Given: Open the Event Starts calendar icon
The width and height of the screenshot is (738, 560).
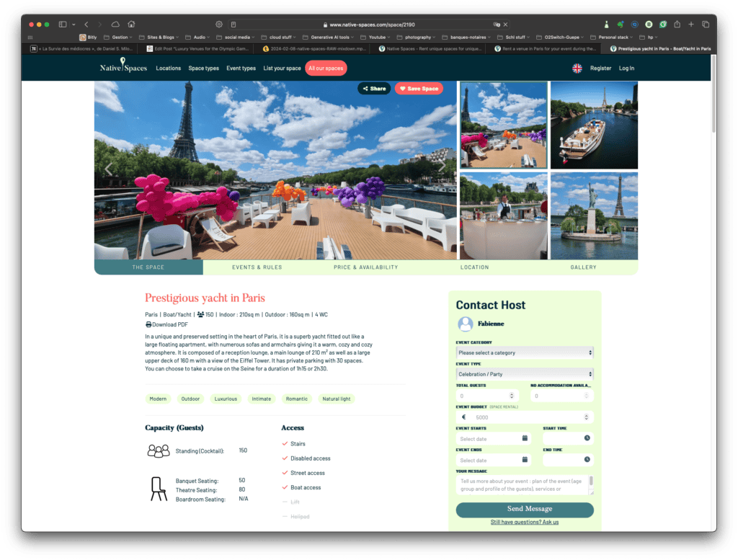Looking at the screenshot, I should coord(525,438).
